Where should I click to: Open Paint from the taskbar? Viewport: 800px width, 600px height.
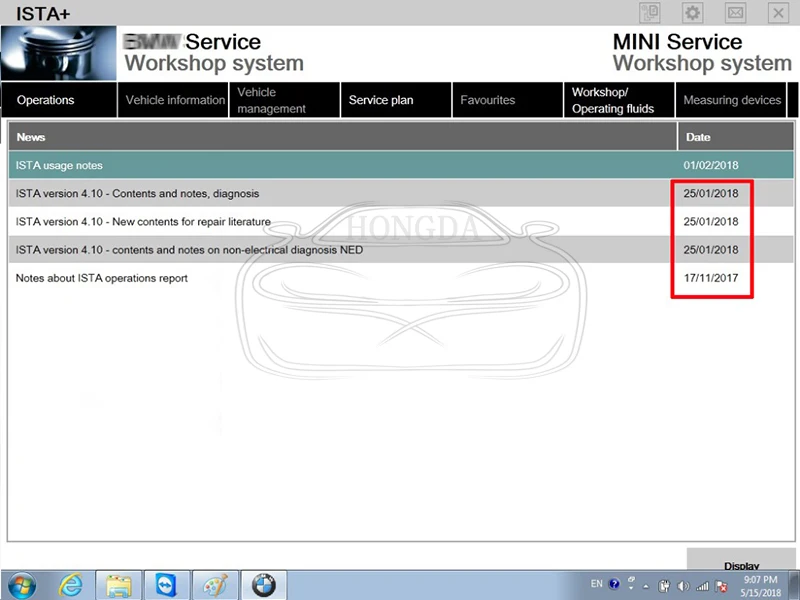[x=215, y=585]
